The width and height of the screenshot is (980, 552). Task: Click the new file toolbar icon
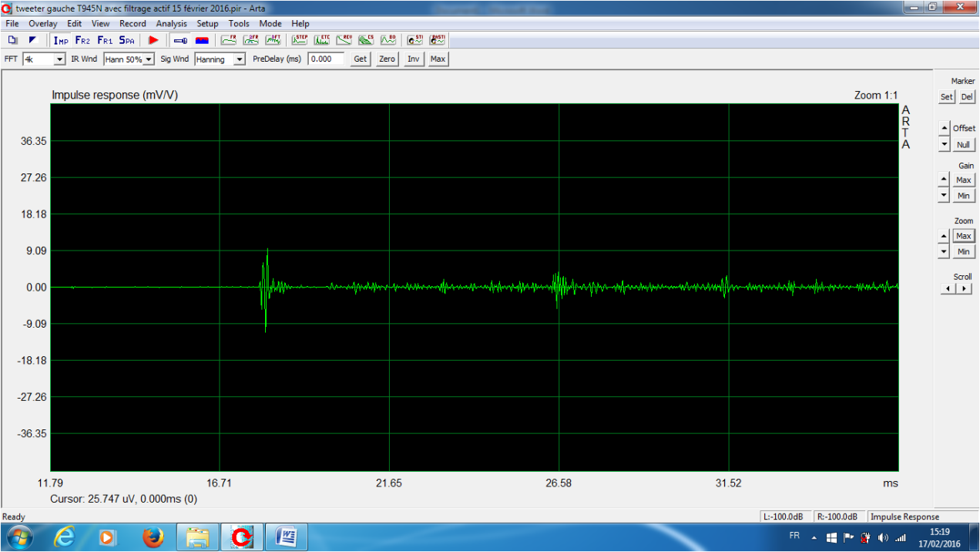coord(13,40)
